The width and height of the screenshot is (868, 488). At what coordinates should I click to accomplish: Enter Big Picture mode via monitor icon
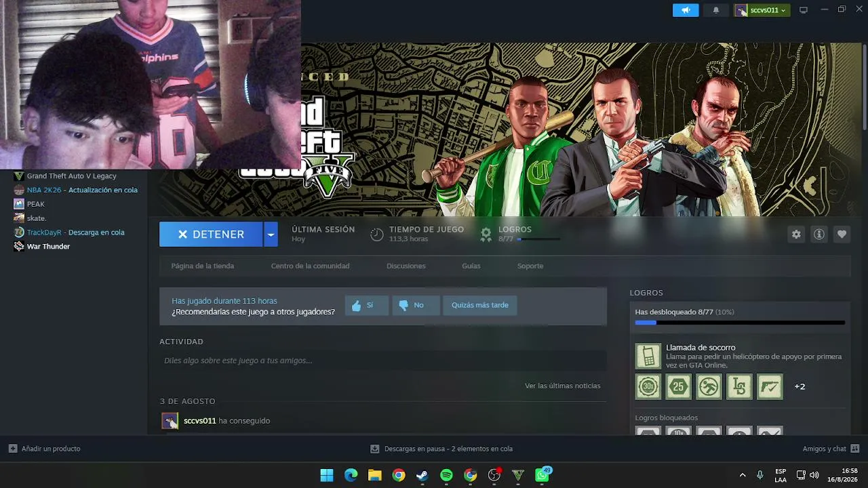(804, 10)
